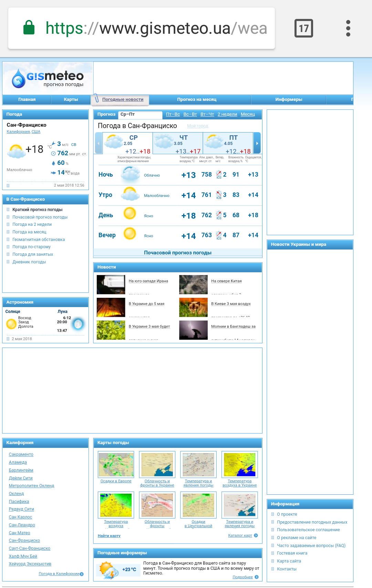Switch to the 2 недели forecast tab

(227, 114)
